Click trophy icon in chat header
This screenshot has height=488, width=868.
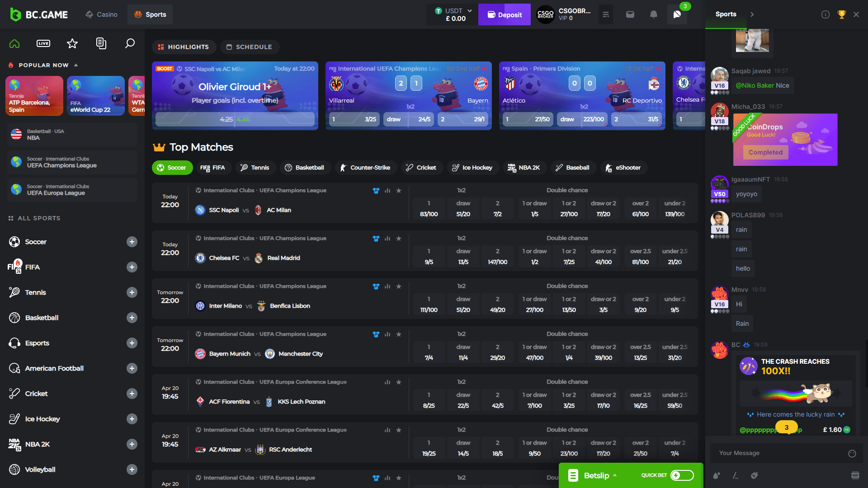[x=841, y=14]
